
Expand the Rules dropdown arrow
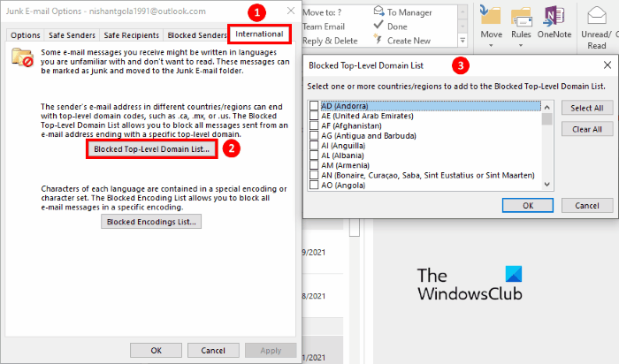tap(521, 45)
